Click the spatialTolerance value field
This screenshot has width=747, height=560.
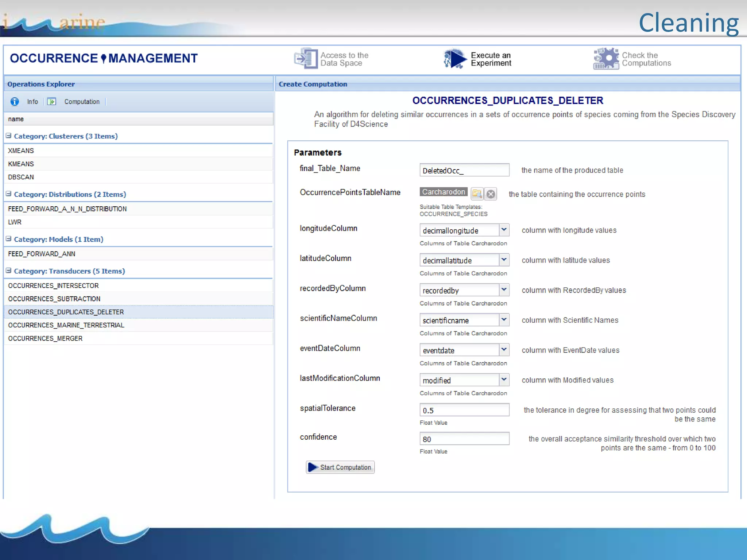point(464,410)
